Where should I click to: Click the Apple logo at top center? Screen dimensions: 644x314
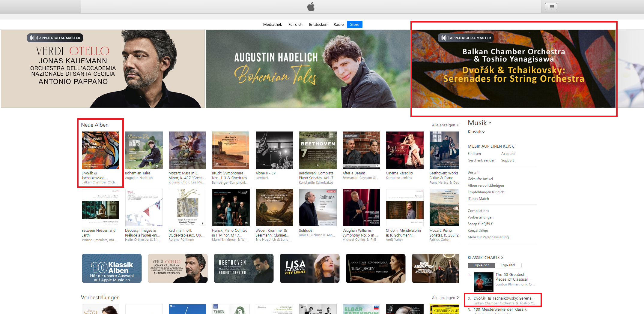coord(311,7)
